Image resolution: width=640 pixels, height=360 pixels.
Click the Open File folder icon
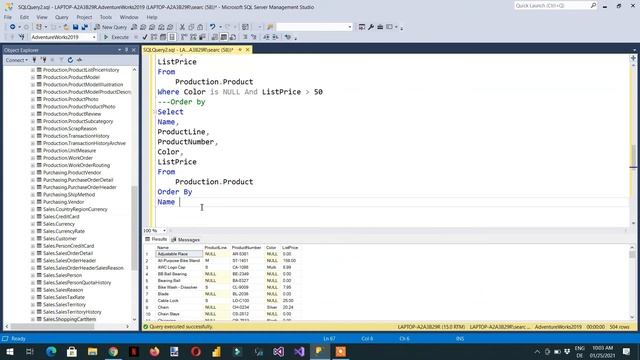pyautogui.click(x=66, y=27)
